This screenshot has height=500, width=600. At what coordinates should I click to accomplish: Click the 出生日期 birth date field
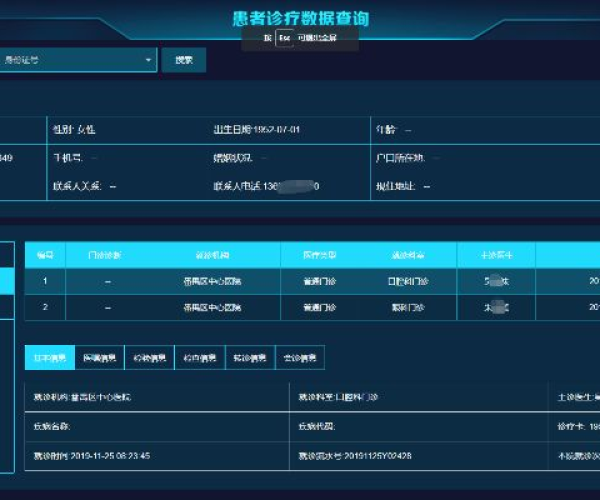pos(256,130)
